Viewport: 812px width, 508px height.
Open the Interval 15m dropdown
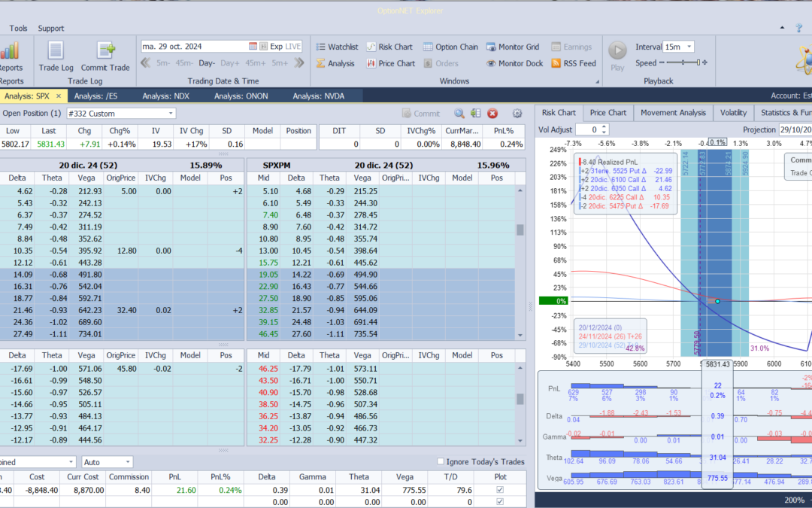click(689, 47)
